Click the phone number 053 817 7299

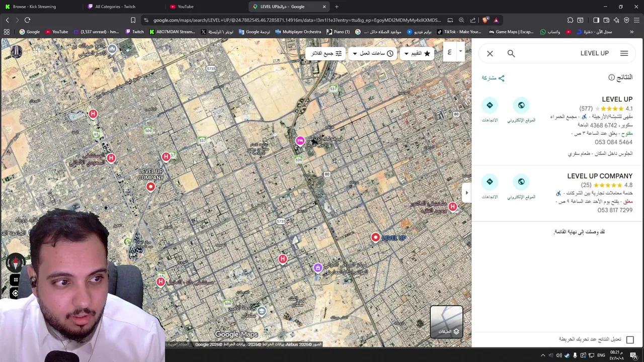click(x=615, y=210)
